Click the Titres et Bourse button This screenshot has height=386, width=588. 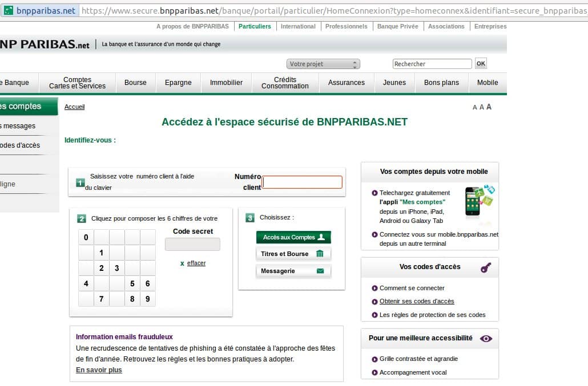293,254
